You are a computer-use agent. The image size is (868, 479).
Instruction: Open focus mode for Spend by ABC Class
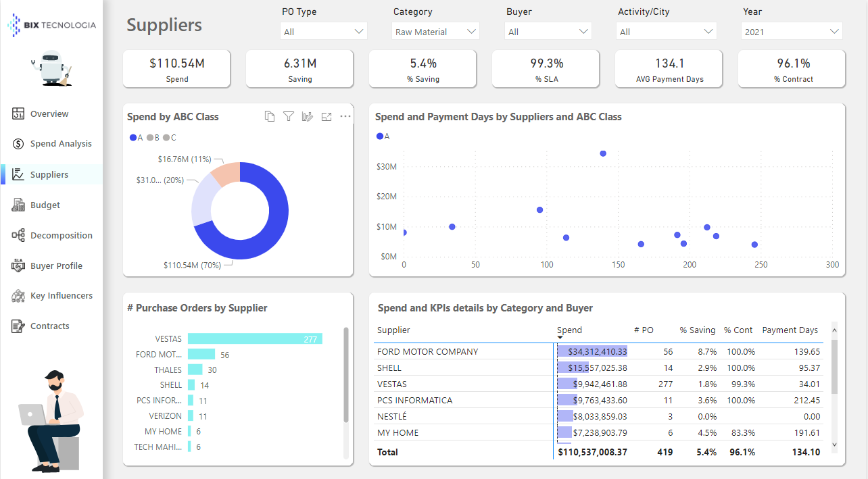point(327,116)
